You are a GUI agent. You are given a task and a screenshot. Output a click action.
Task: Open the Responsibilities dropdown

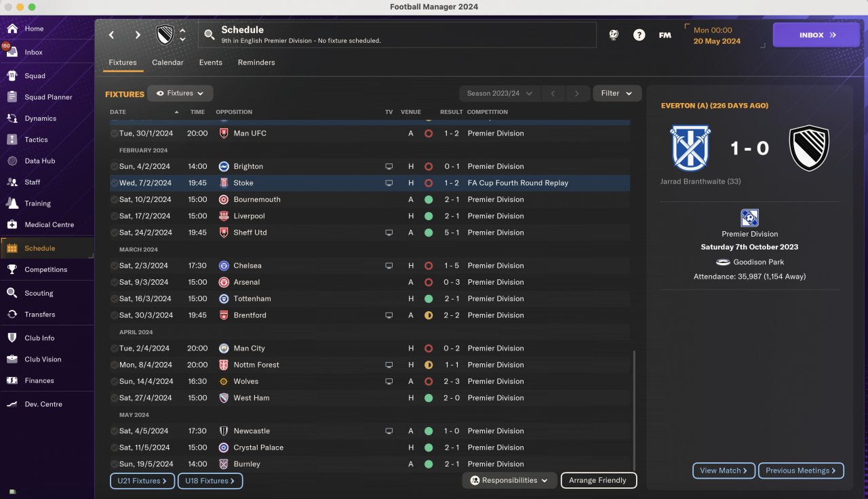[509, 481]
